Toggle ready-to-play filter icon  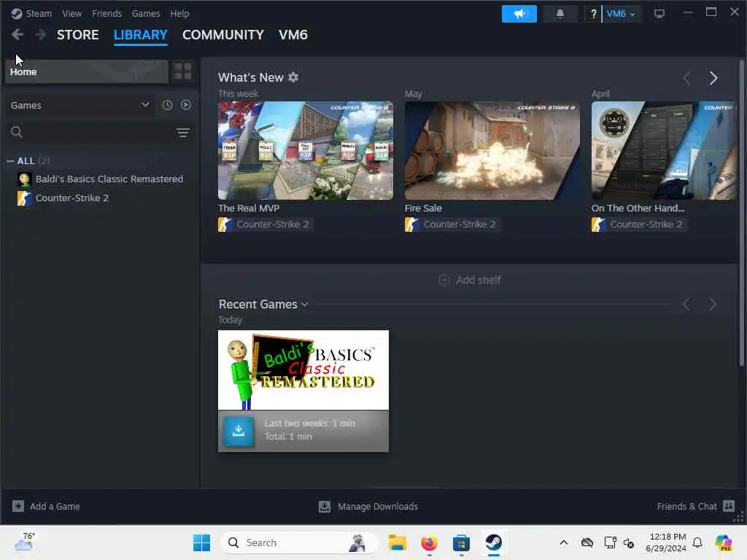coord(186,105)
